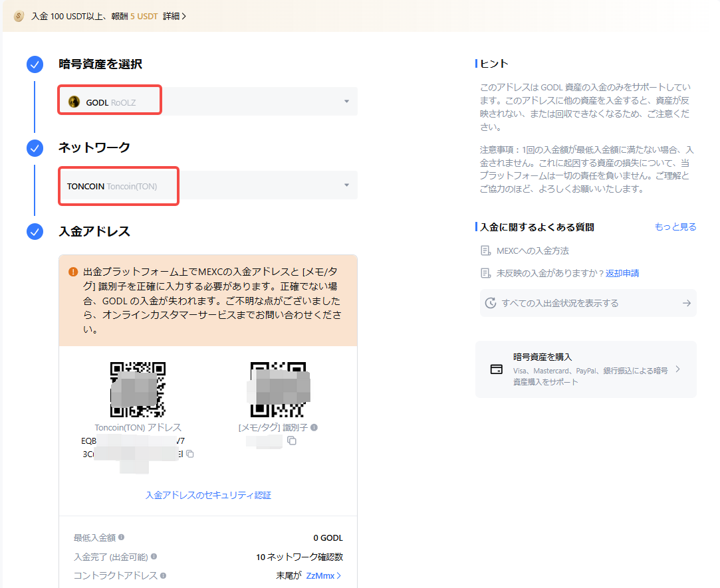Viewport: 720px width, 588px height.
Task: Click the Toncoin address QR code
Action: click(138, 389)
